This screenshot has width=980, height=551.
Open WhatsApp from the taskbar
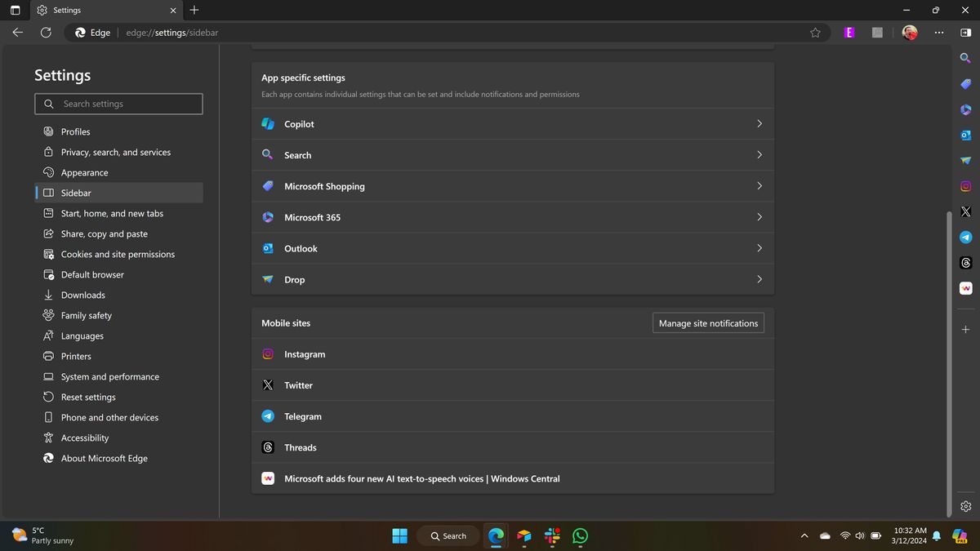580,536
